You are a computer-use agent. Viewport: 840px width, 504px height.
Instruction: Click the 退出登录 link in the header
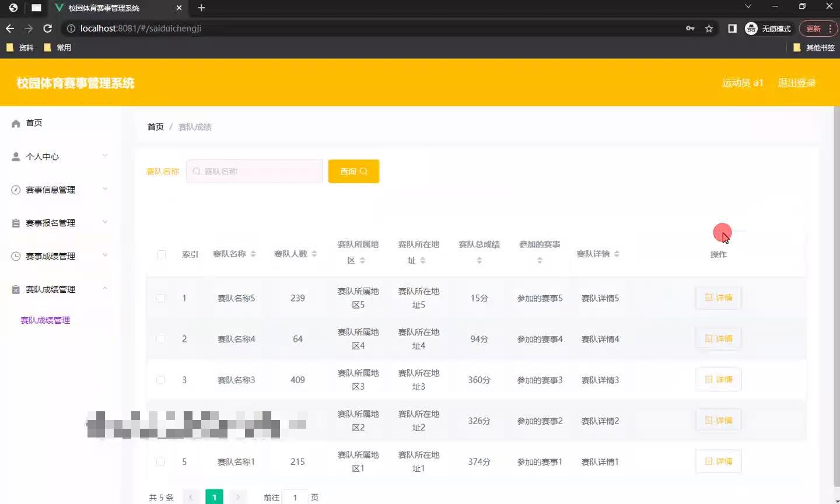tap(796, 83)
